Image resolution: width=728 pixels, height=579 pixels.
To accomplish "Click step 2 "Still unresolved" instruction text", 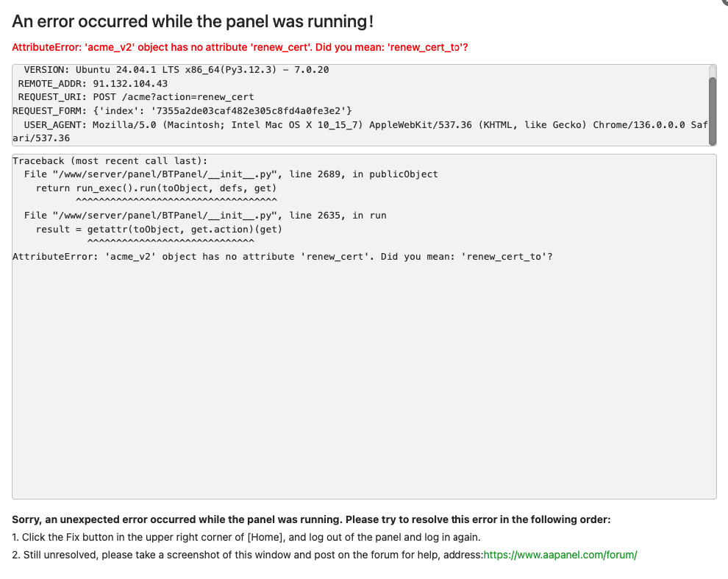I will [x=246, y=555].
